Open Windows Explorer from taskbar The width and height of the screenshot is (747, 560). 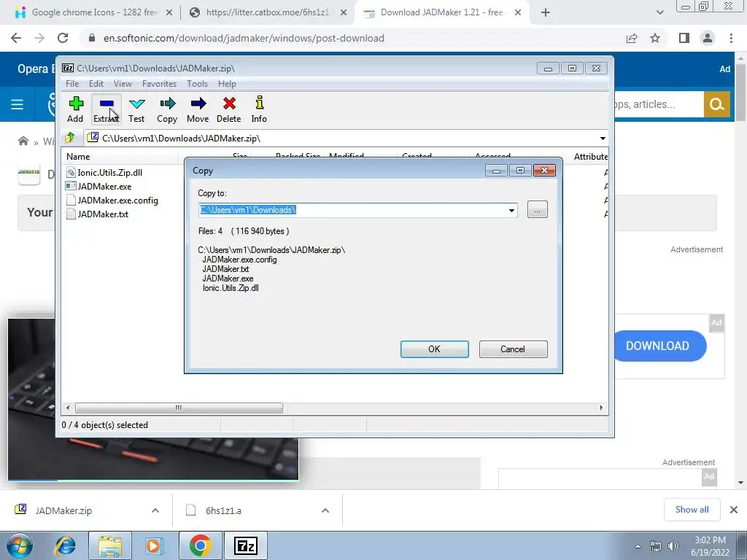pyautogui.click(x=110, y=545)
